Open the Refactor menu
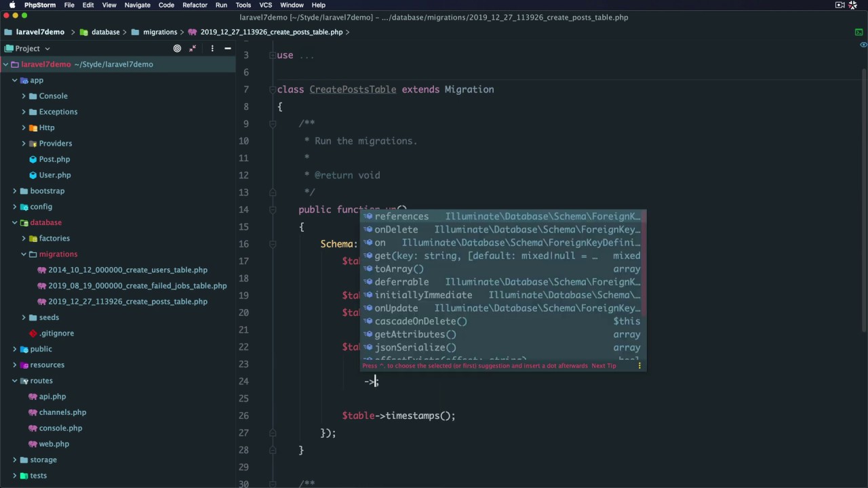This screenshot has height=488, width=868. tap(195, 5)
